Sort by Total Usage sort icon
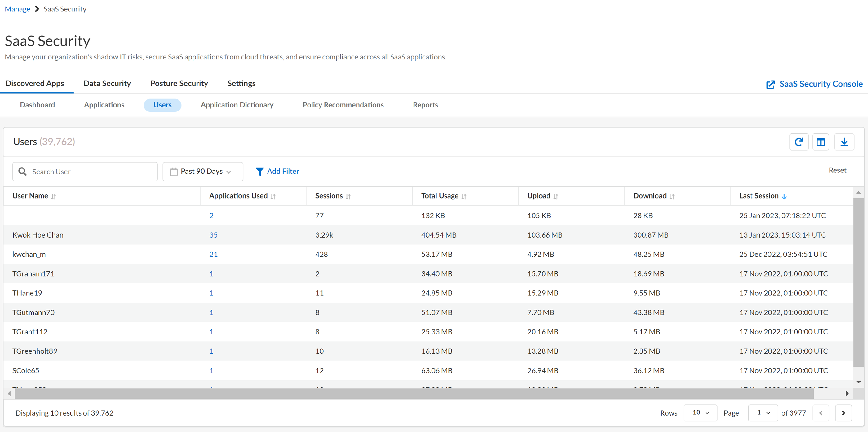Viewport: 868px width, 432px height. pos(464,197)
